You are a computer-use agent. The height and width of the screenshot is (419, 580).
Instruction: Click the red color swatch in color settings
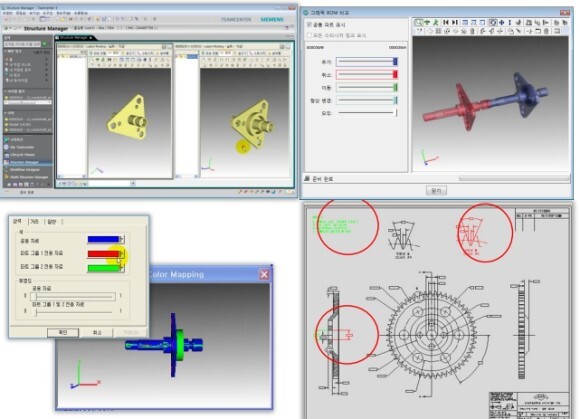[x=104, y=254]
